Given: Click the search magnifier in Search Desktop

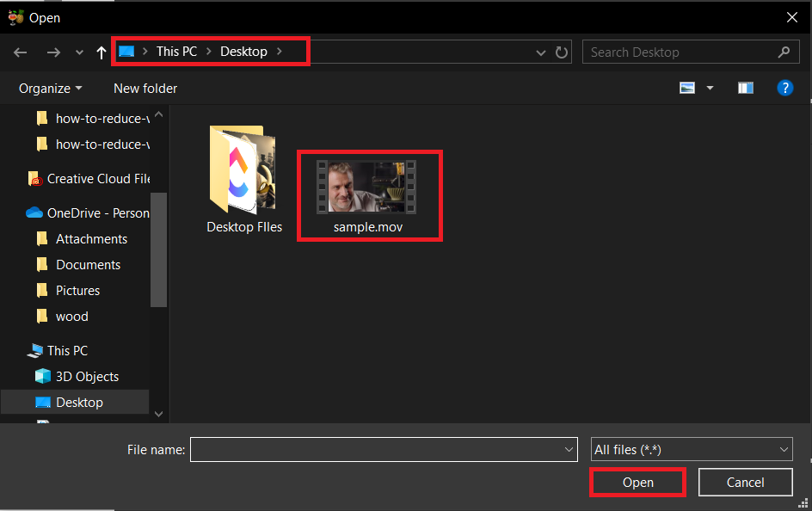Looking at the screenshot, I should [x=784, y=52].
